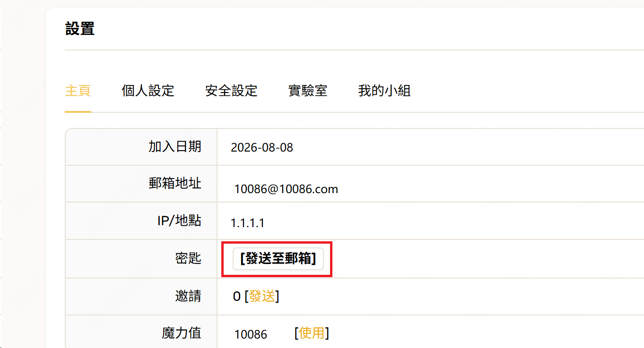Click the email address 10086@10086.com
This screenshot has width=644, height=348.
coord(286,189)
